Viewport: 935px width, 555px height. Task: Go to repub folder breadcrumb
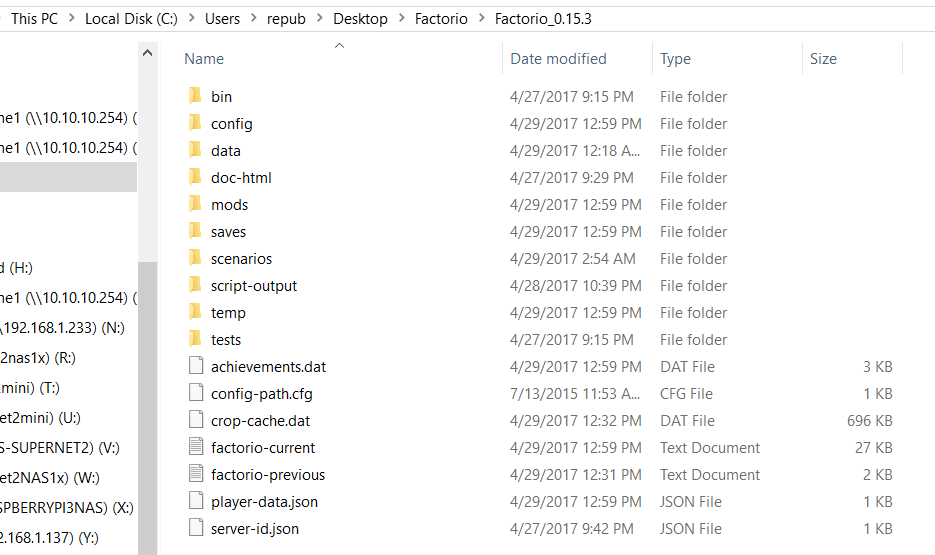click(x=286, y=19)
